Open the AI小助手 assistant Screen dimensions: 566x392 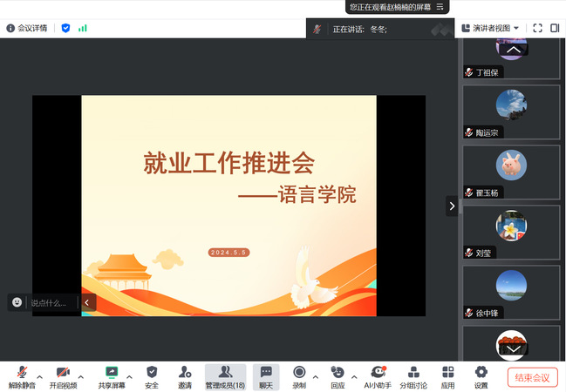pyautogui.click(x=378, y=373)
